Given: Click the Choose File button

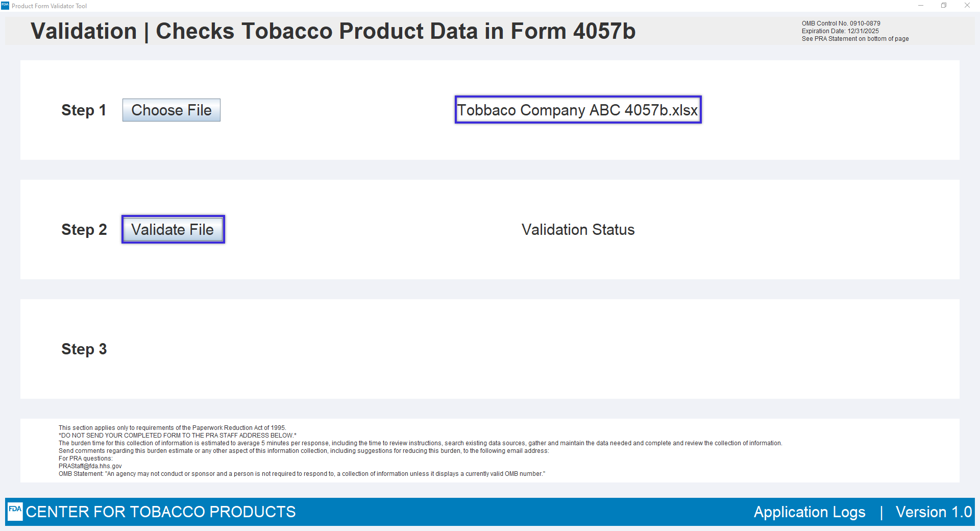Looking at the screenshot, I should pos(171,110).
